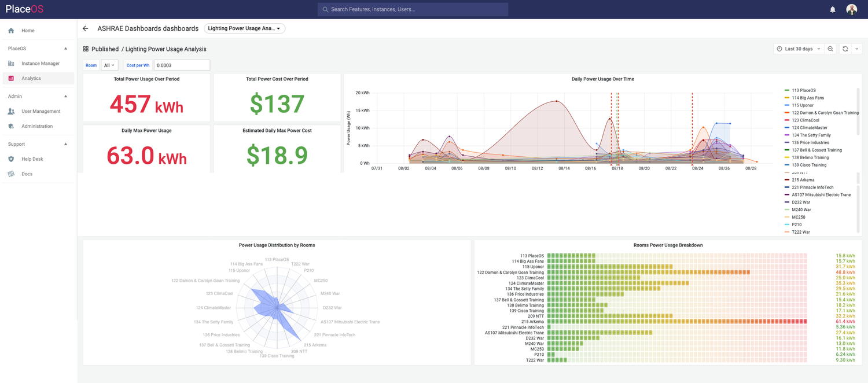The height and width of the screenshot is (383, 868).
Task: Open the refresh interval dropdown arrow
Action: [x=856, y=49]
